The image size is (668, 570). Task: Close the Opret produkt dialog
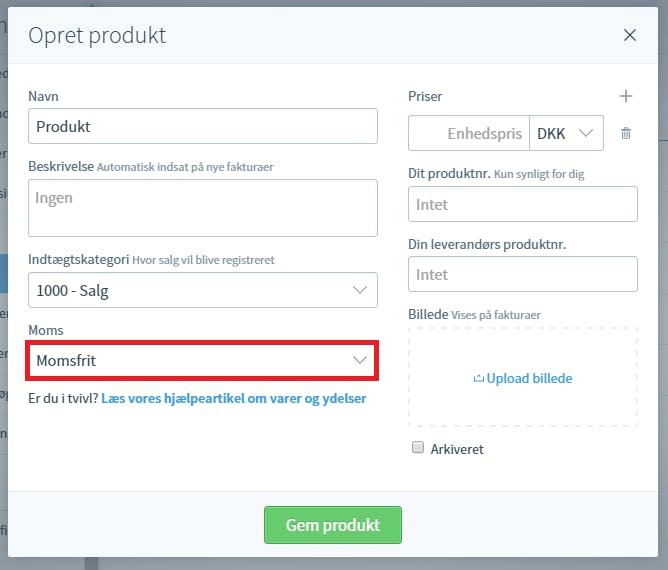click(630, 35)
